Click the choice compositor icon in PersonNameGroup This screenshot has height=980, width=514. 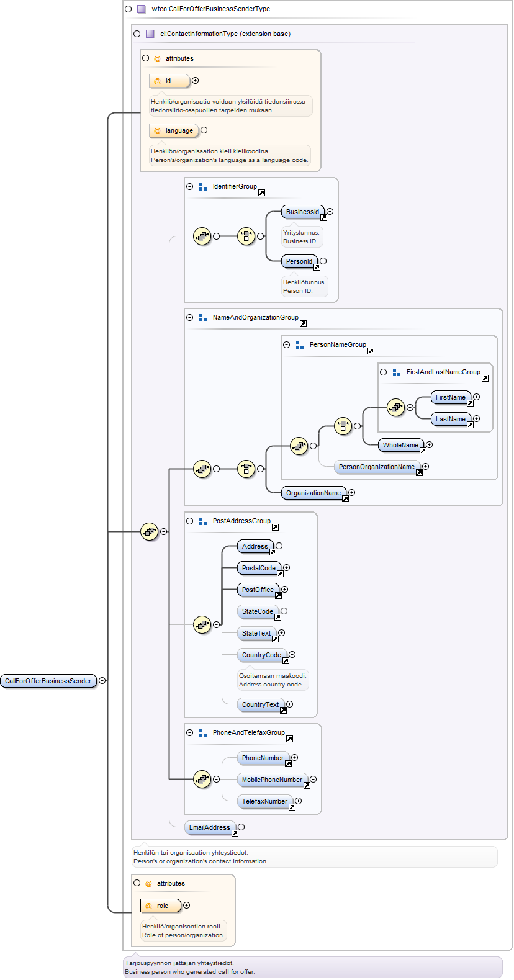click(343, 426)
